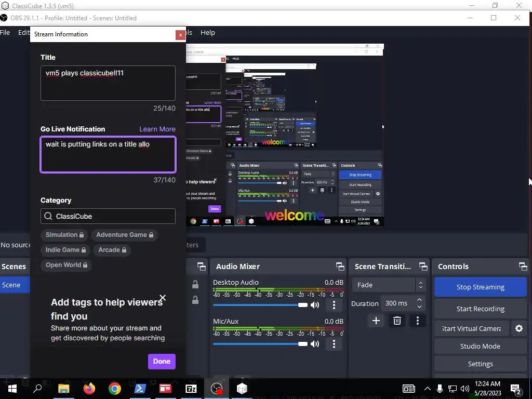Toggle Studio Mode button

click(481, 346)
